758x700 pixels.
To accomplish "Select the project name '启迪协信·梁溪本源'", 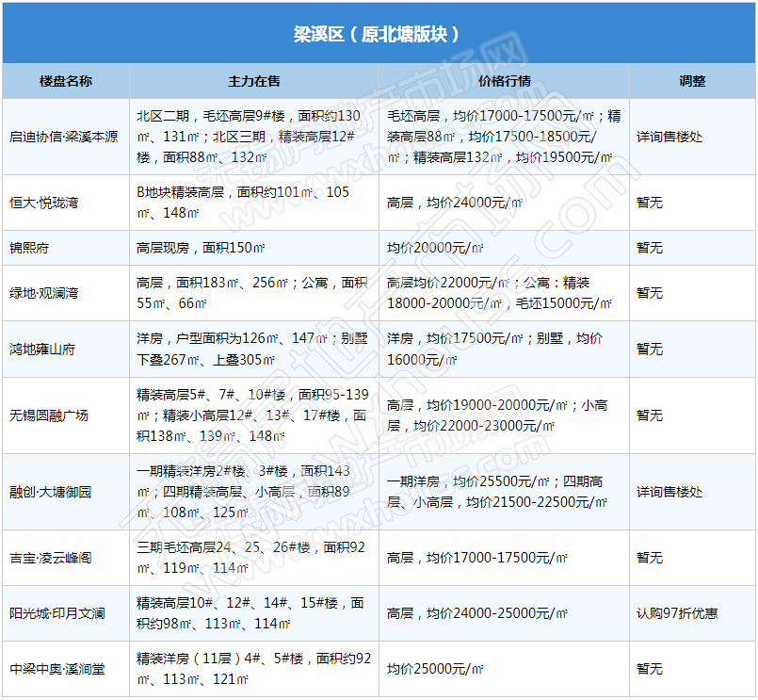I will click(x=64, y=137).
